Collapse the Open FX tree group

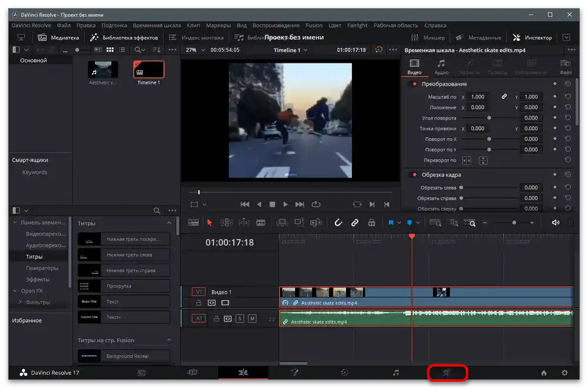tap(15, 291)
